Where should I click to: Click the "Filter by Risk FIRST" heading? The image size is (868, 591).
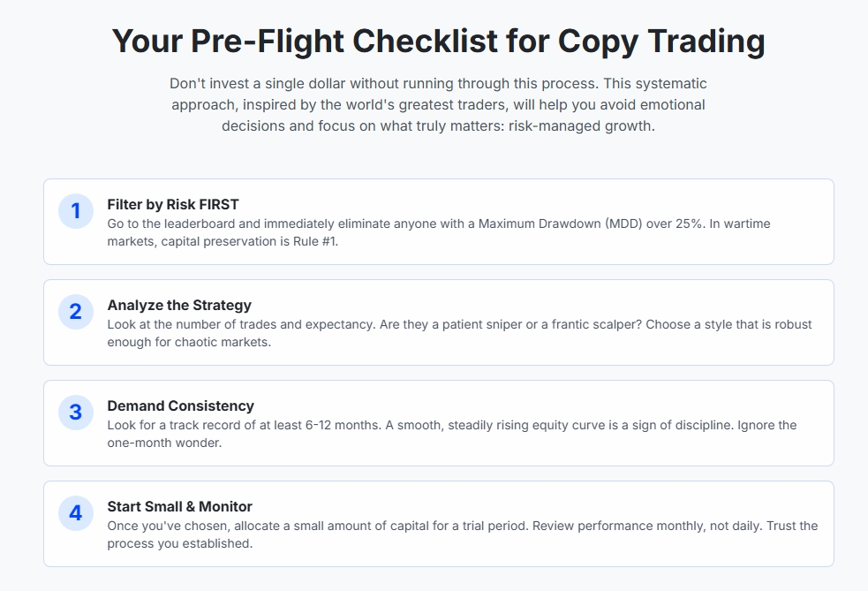coord(172,204)
